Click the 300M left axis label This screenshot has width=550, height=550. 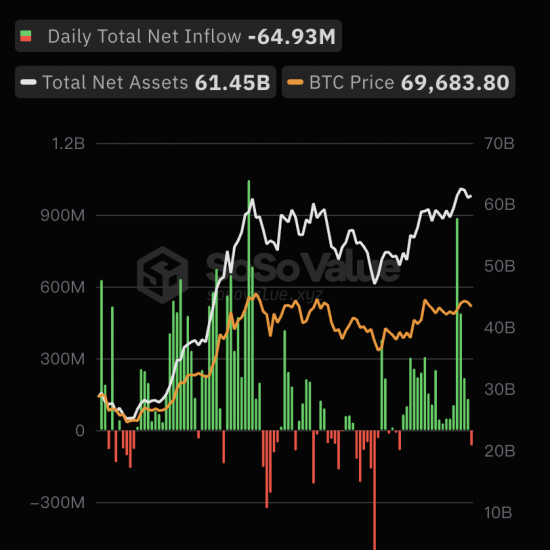[x=62, y=359]
